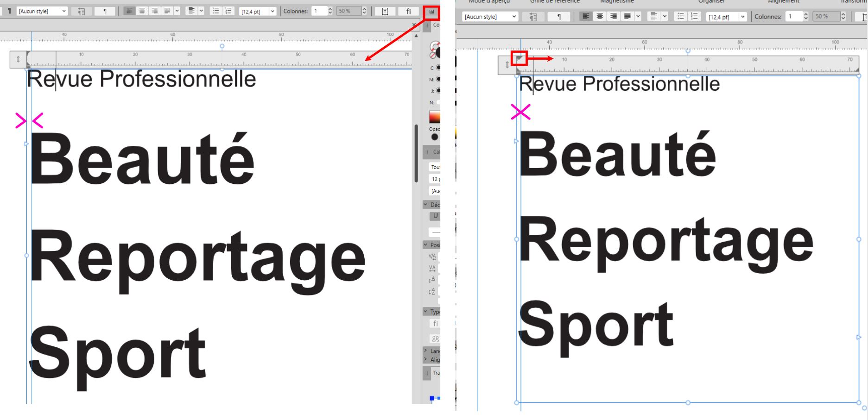Click Colonnes stepper arrows in left window
Viewport: 868px width, 420px height.
(330, 11)
